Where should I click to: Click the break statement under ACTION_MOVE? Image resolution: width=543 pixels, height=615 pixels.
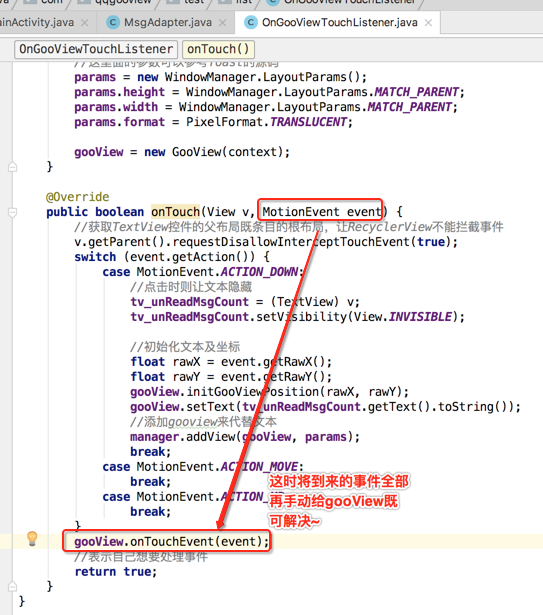click(151, 482)
